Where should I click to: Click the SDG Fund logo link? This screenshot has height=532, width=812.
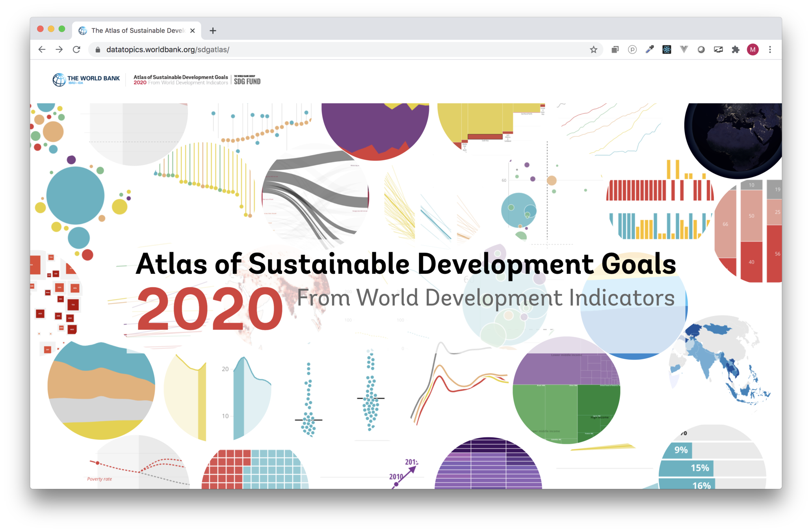247,80
